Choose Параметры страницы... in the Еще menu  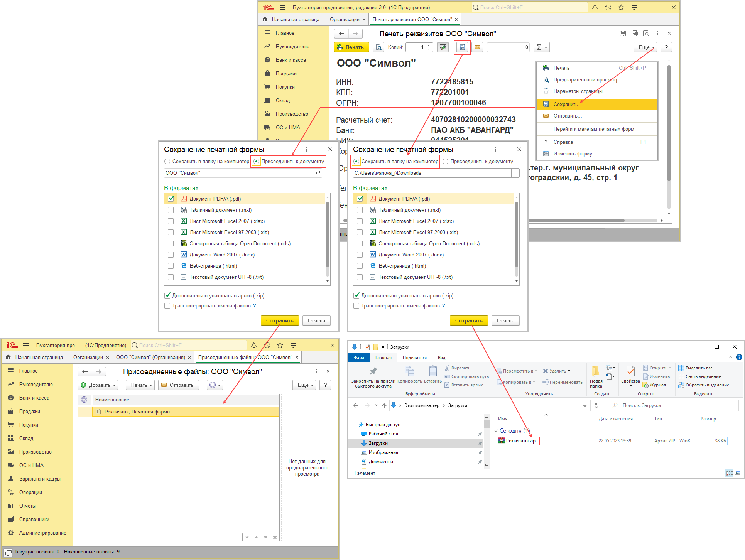[597, 91]
